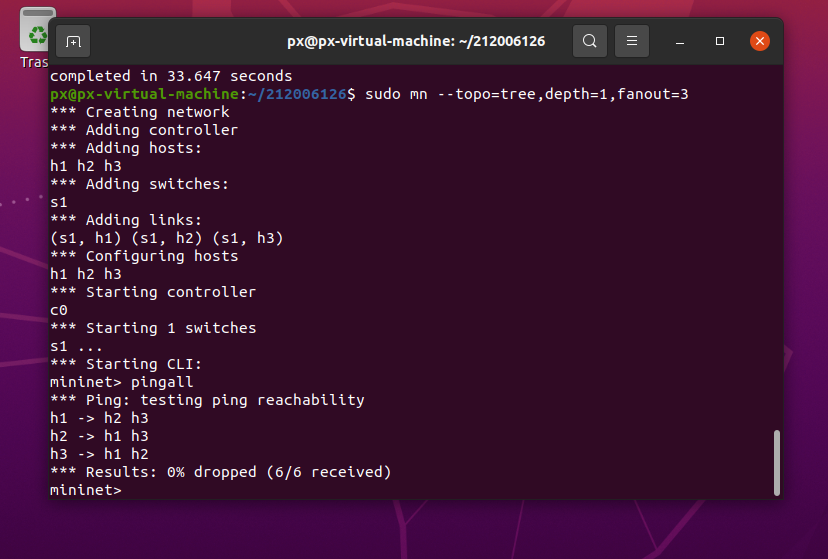Viewport: 828px width, 559px height.
Task: Click the green 'px@px-virtual-machine' prompt text
Action: [x=144, y=94]
